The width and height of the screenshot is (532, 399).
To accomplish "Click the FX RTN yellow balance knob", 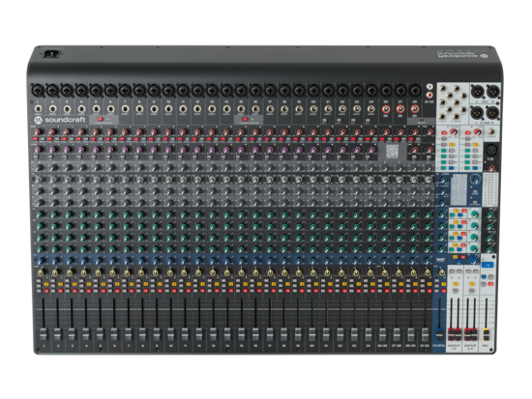I will 441,272.
